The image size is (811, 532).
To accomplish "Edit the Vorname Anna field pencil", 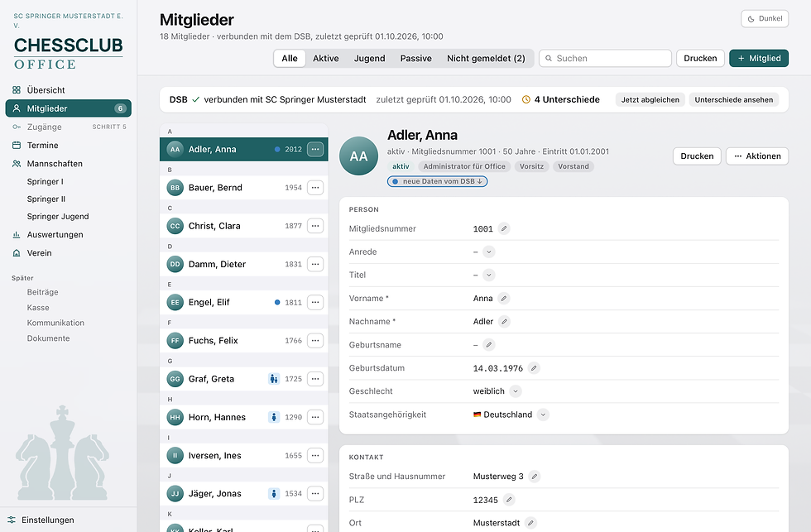I will pos(504,299).
